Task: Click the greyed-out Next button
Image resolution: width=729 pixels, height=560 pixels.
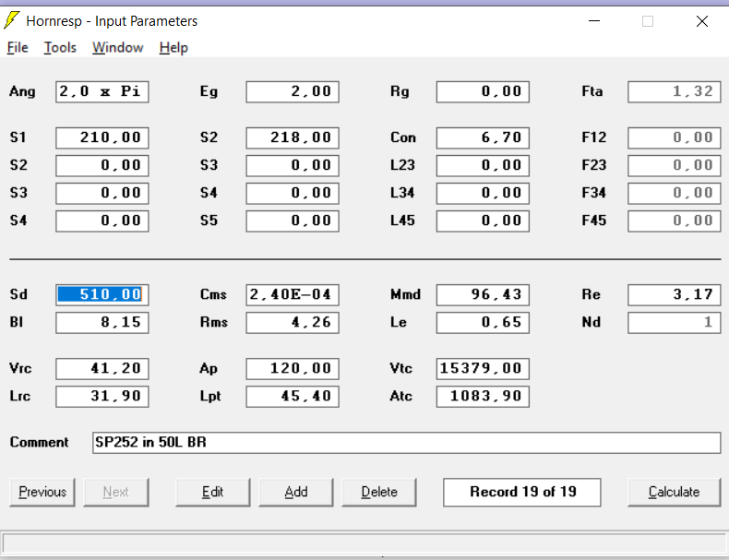Action: point(115,492)
